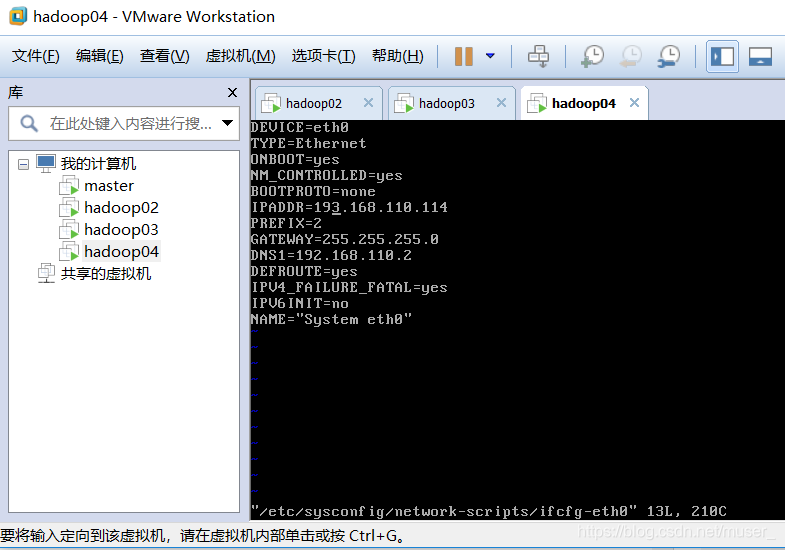Click the DEFROUTE=yes line
Screen dimensions: 785x550
[304, 271]
